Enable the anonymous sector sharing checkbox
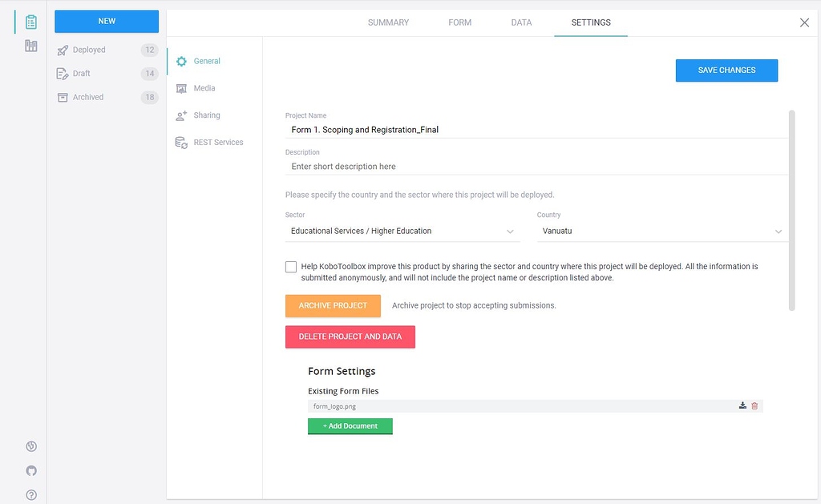Image resolution: width=821 pixels, height=504 pixels. pyautogui.click(x=291, y=266)
